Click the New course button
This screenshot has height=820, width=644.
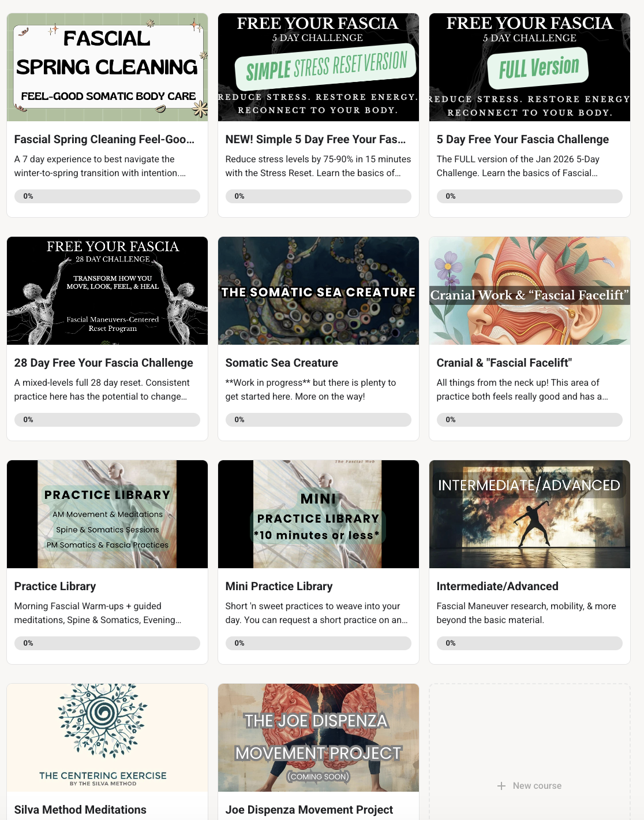(x=530, y=786)
